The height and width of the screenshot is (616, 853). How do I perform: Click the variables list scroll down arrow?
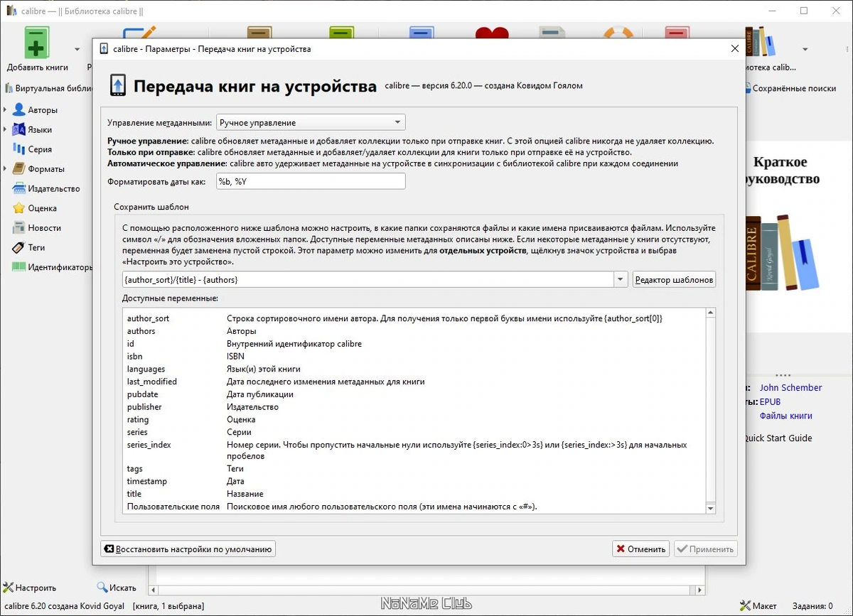coord(710,508)
